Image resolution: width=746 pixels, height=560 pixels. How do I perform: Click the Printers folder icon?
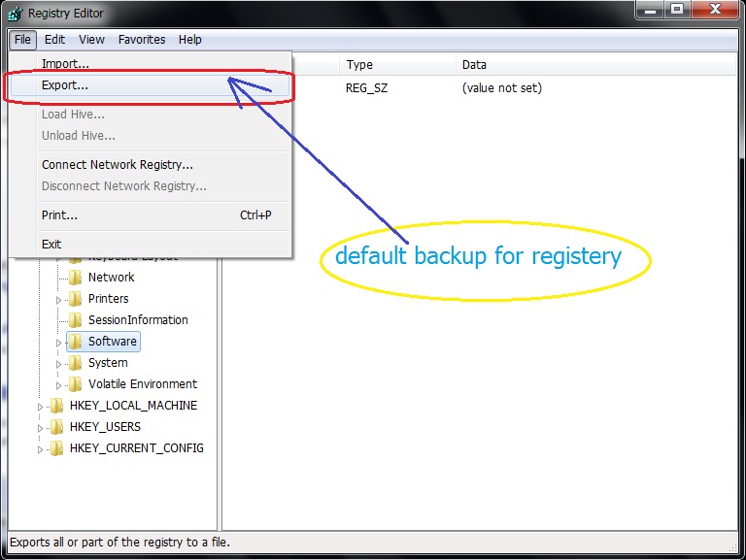(x=75, y=299)
